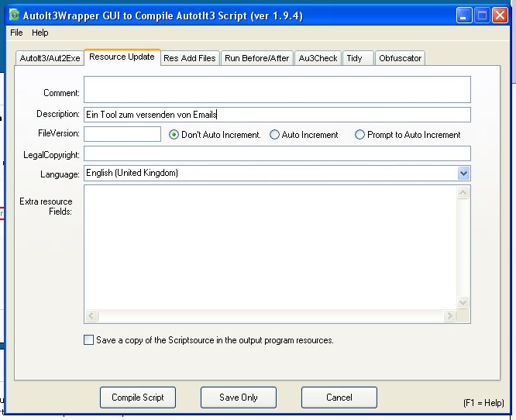Open the Tidy tab
Image resolution: width=516 pixels, height=420 pixels.
[354, 58]
